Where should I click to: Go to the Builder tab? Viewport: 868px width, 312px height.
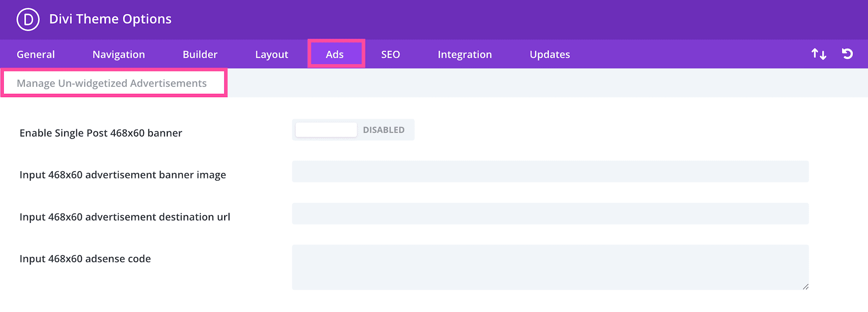200,54
